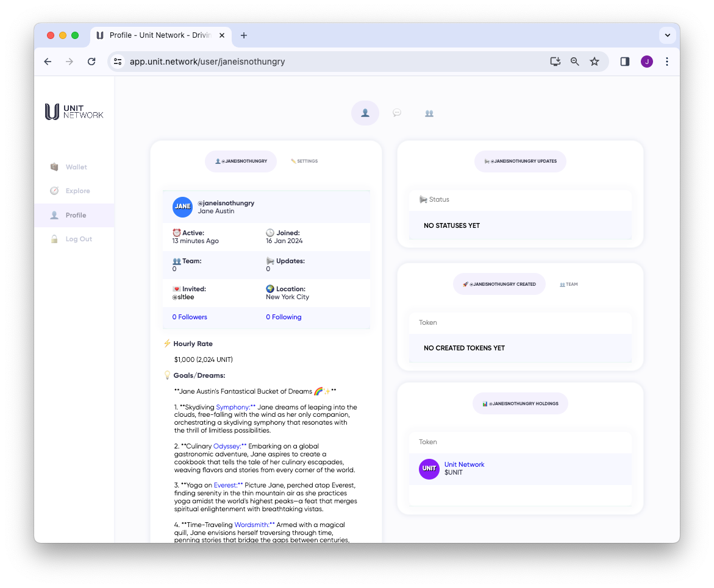Viewport: 714px width, 588px height.
Task: Switch to the Settings tab
Action: point(304,161)
